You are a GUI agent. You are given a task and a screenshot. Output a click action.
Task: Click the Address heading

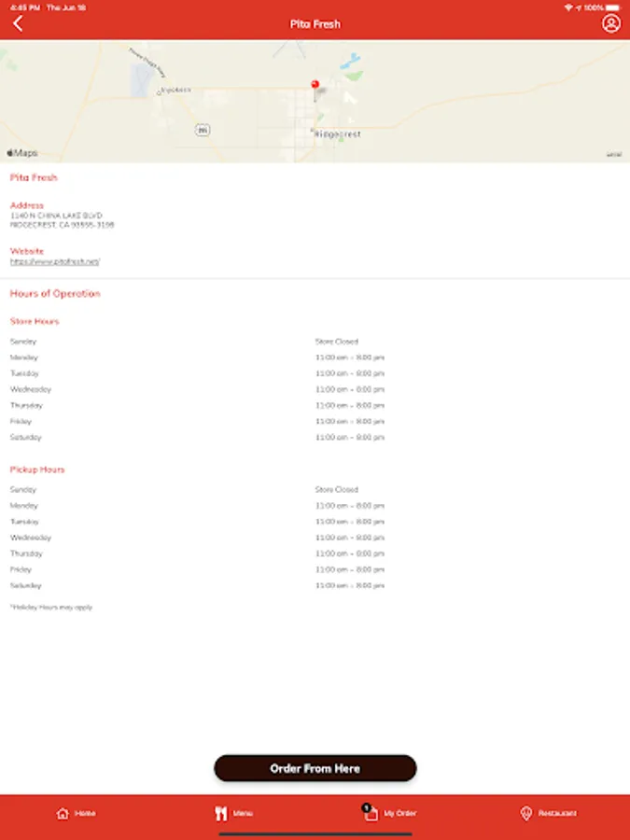(x=27, y=205)
